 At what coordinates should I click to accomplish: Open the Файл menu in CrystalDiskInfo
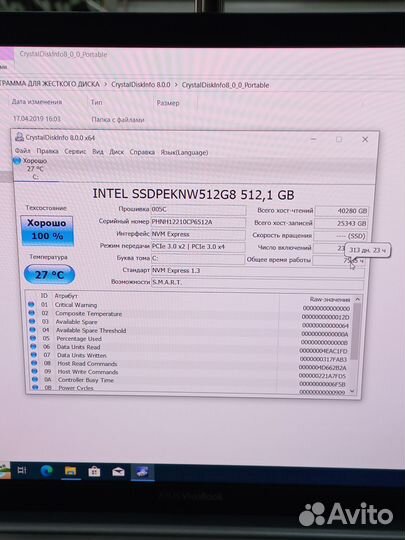click(x=22, y=151)
